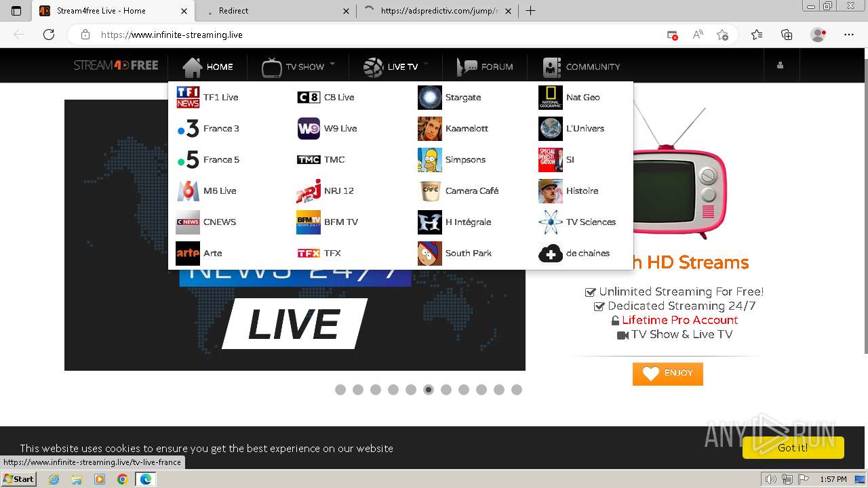Open the South Park show icon
This screenshot has height=488, width=868.
tap(429, 253)
